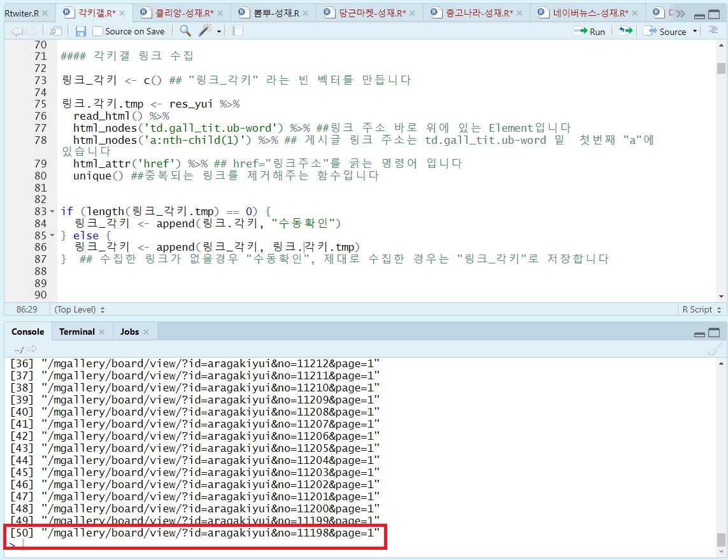
Task: Click line number 71 in gutter
Action: (41, 56)
